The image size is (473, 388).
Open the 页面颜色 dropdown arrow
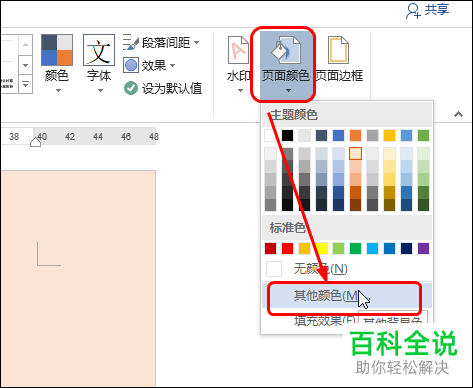click(289, 90)
